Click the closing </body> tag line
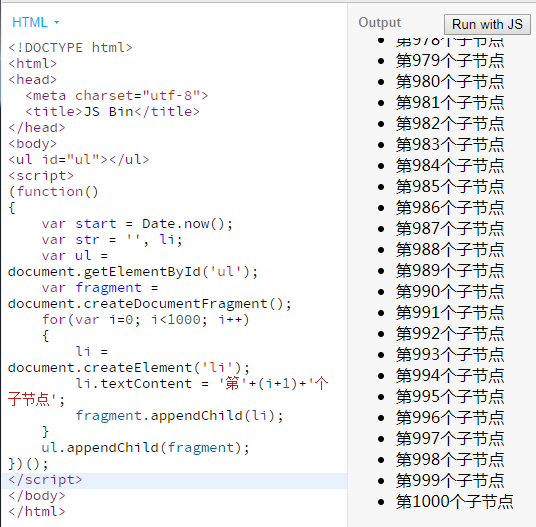Viewport: 536px width, 527px height. coord(37,496)
